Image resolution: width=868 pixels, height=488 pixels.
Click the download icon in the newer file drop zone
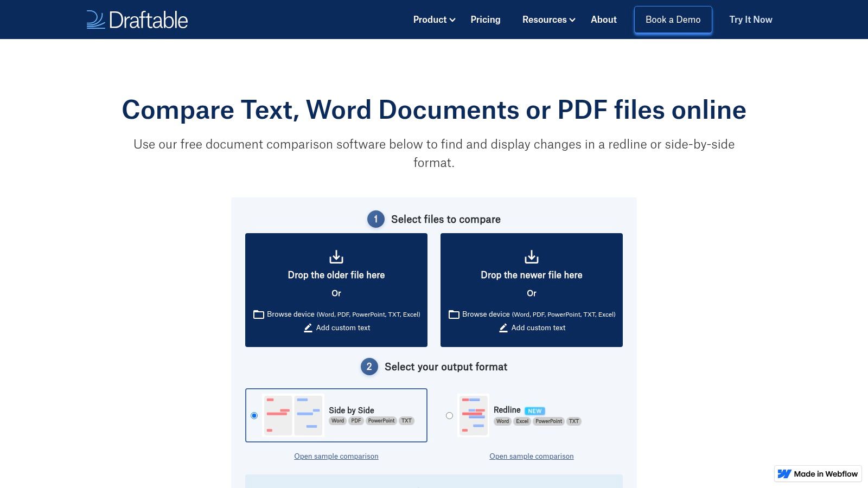pos(532,256)
